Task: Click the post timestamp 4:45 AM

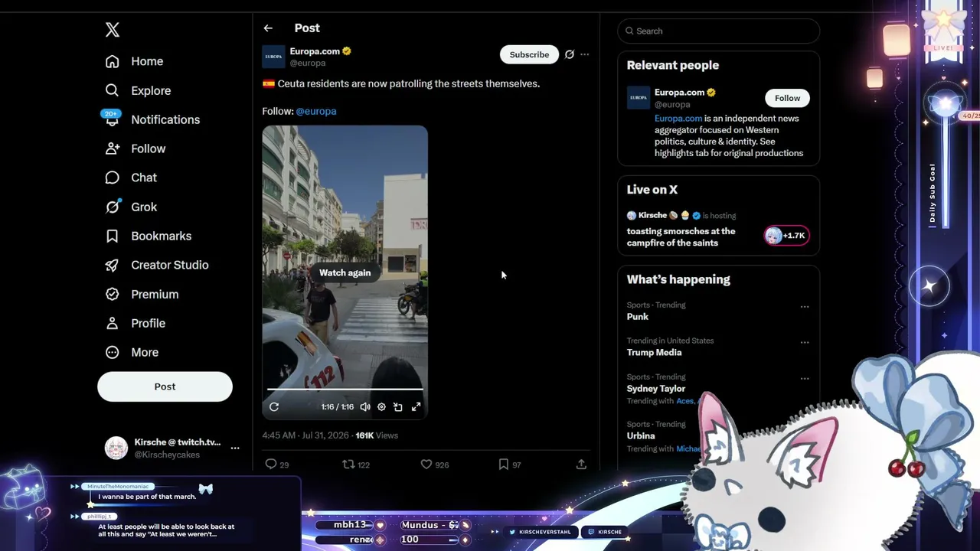Action: pos(305,435)
